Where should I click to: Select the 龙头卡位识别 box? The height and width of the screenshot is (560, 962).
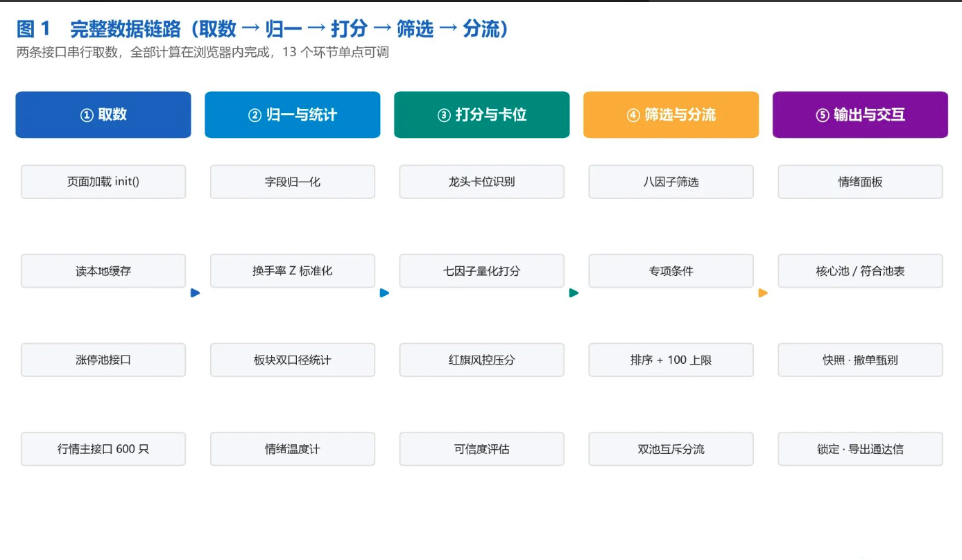[482, 182]
